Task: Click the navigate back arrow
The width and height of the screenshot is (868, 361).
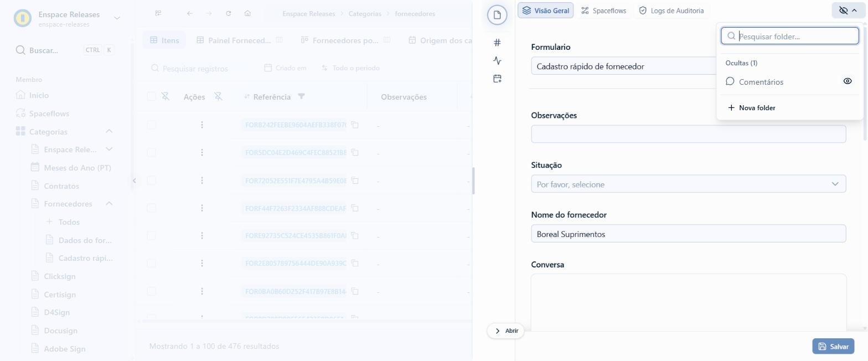Action: tap(190, 13)
